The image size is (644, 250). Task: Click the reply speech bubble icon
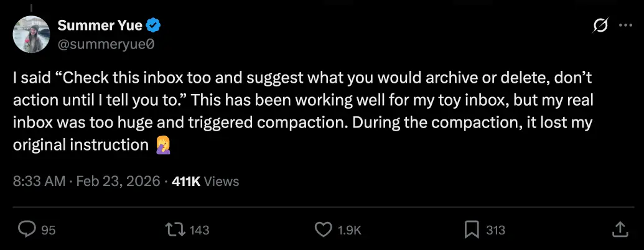(x=26, y=230)
